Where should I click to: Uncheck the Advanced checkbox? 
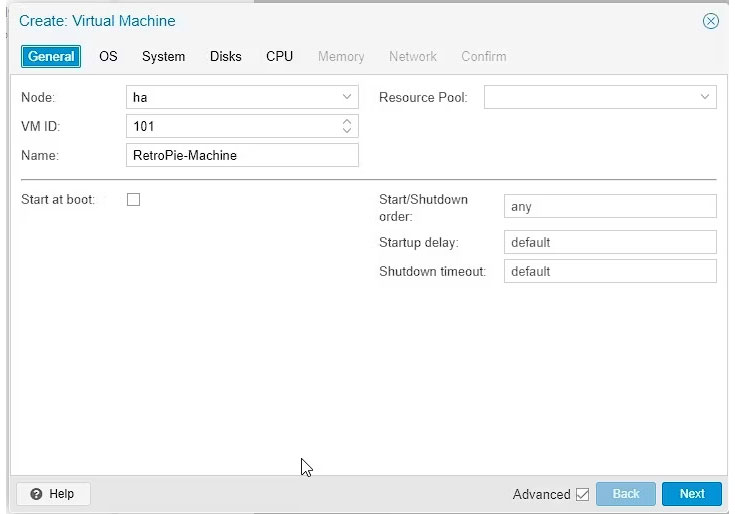coord(583,494)
